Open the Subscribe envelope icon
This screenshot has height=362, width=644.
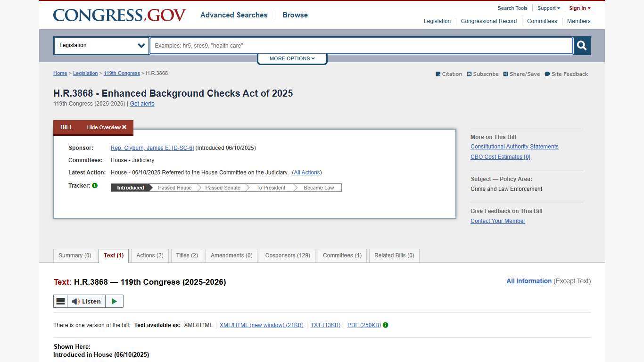coord(469,74)
